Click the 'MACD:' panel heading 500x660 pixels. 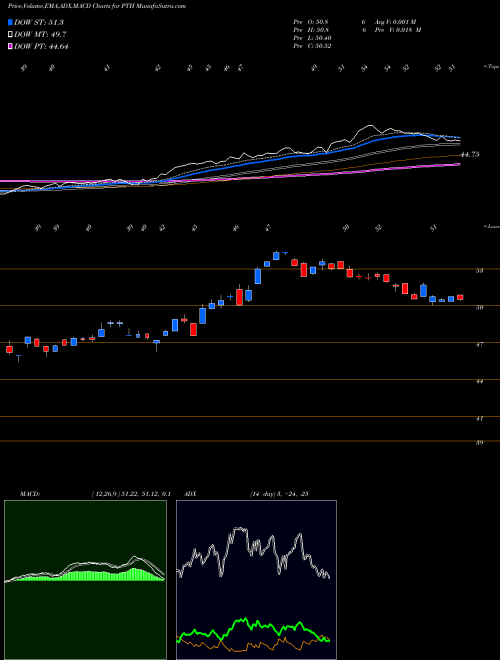(29, 494)
